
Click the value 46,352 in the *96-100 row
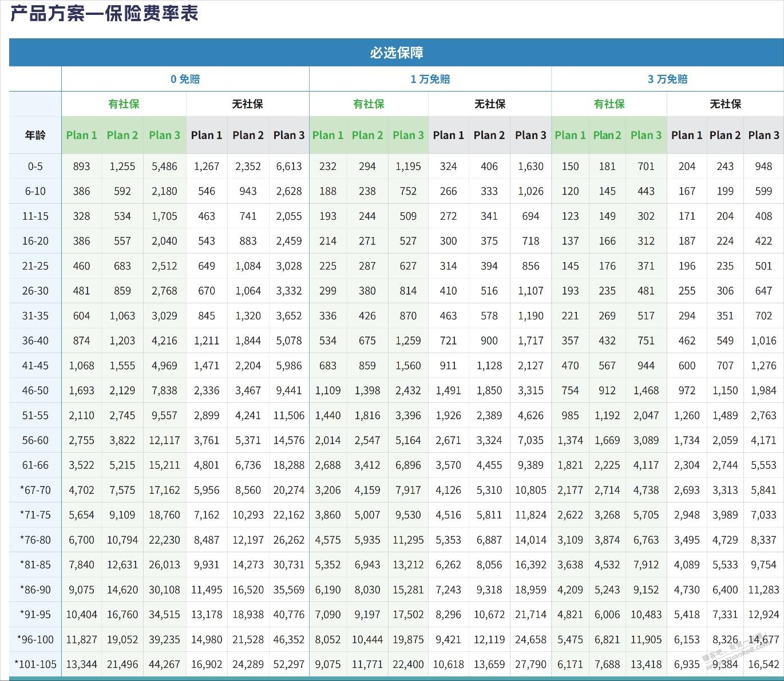point(289,639)
